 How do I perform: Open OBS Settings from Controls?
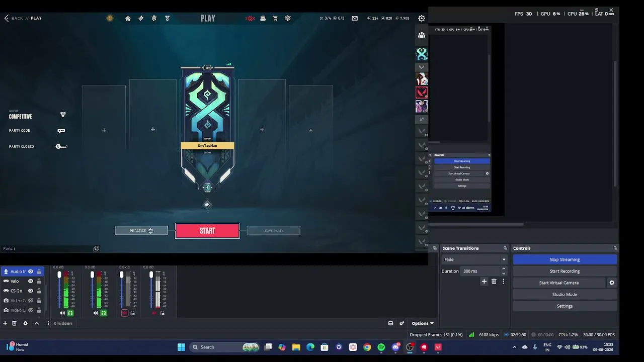(565, 306)
